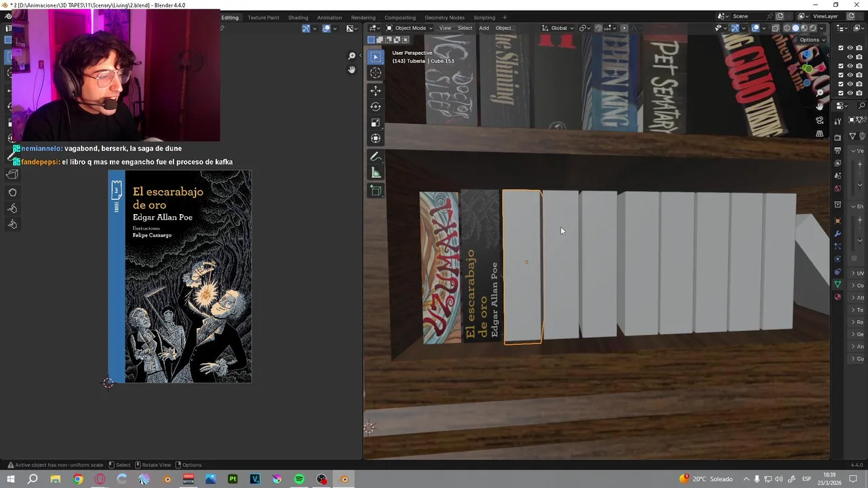Click the properties editor search magnifier
This screenshot has width=868, height=488.
click(862, 106)
